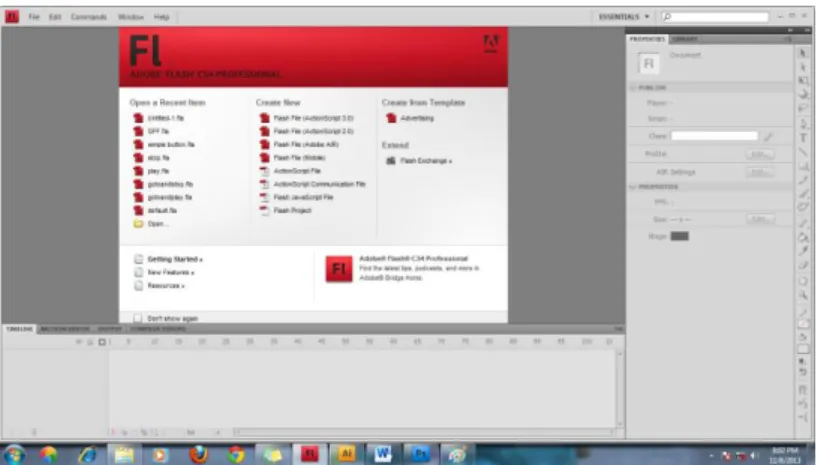The image size is (818, 465).
Task: Open the File menu
Action: pyautogui.click(x=34, y=17)
